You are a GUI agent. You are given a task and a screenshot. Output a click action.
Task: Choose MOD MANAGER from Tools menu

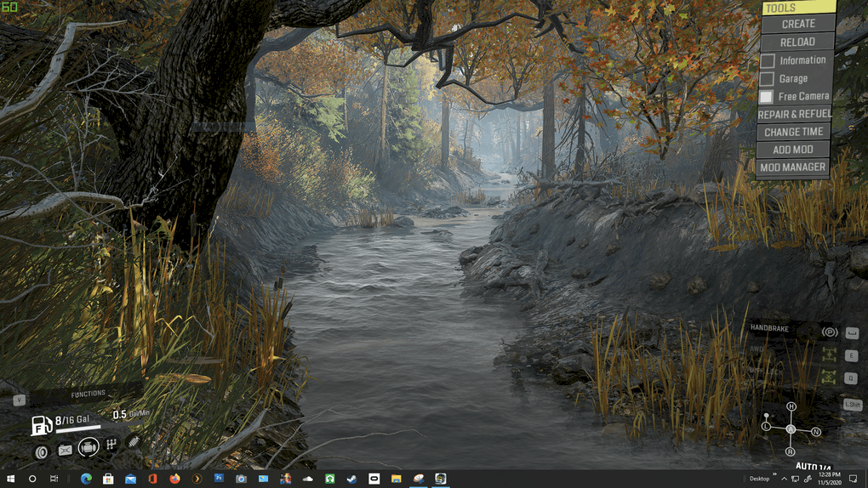tap(792, 167)
